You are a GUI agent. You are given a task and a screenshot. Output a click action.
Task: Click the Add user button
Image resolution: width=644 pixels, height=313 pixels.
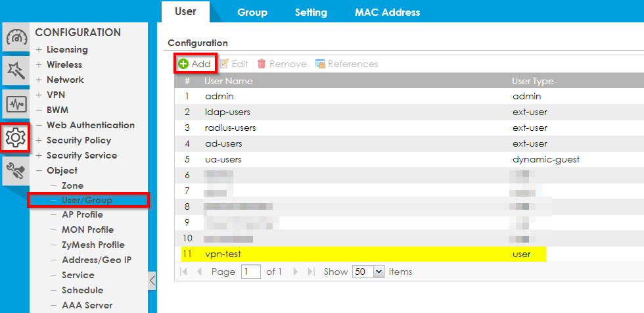click(195, 64)
